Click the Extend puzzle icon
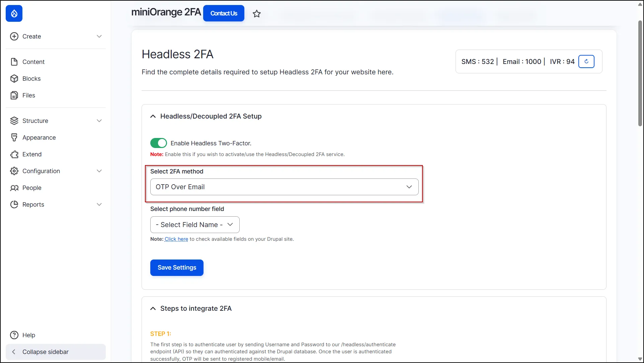644x363 pixels. pos(14,154)
